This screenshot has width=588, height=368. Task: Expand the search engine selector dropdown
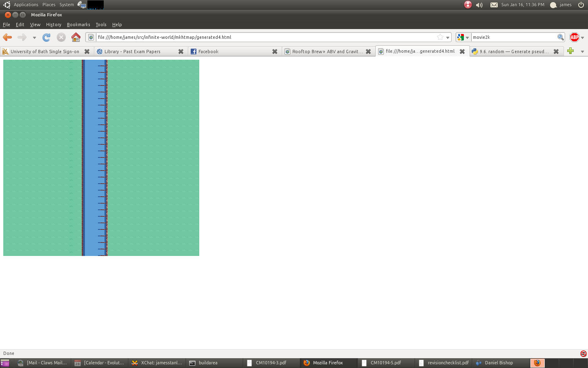(x=463, y=37)
